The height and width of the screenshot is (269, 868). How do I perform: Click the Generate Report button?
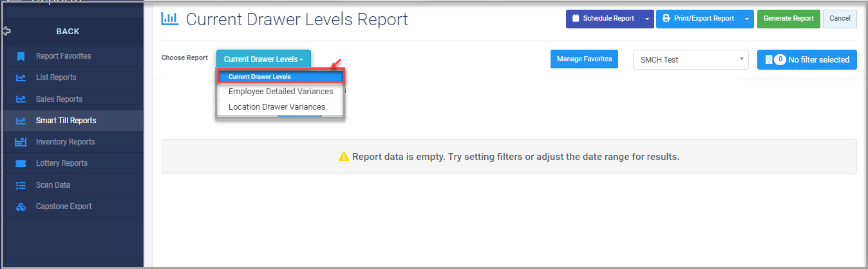tap(789, 19)
